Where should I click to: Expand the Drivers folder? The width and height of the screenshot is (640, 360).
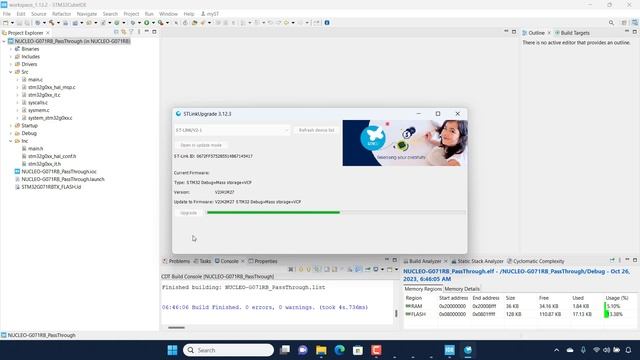[11, 64]
